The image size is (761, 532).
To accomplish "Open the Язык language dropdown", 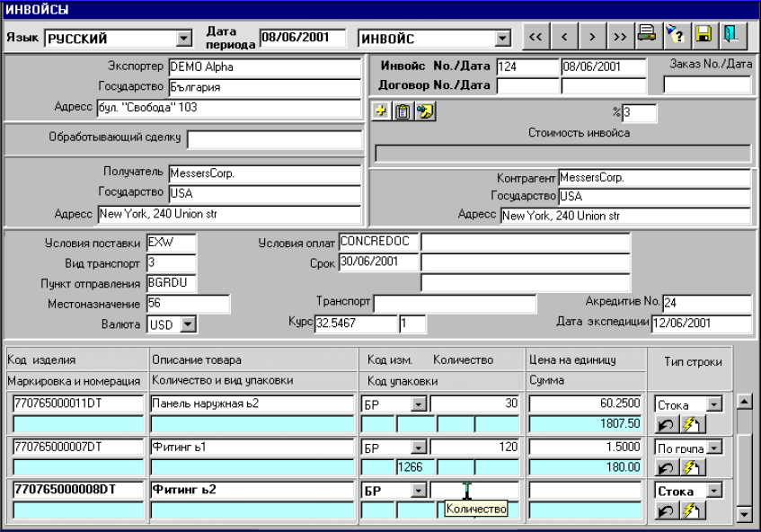I will pyautogui.click(x=183, y=39).
